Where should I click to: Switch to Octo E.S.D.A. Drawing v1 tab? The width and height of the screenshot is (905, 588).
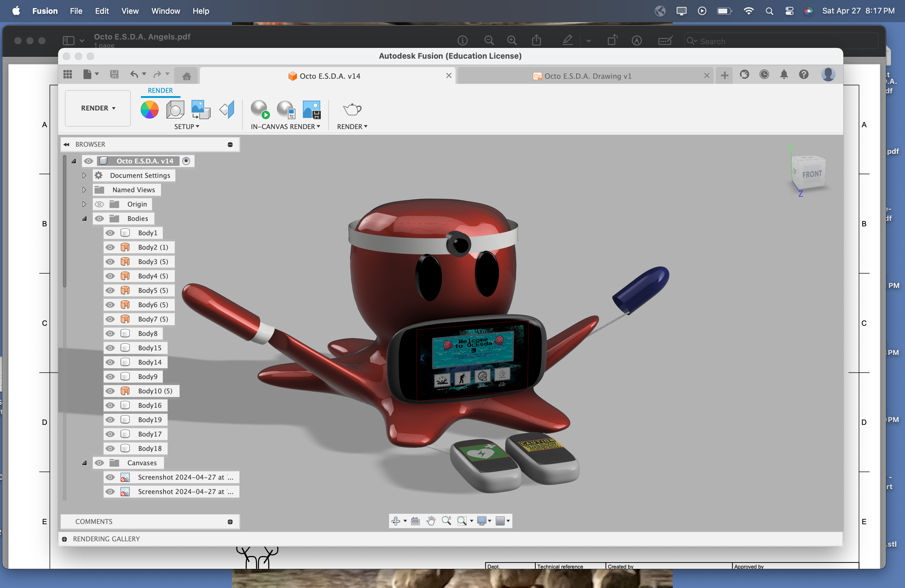pos(587,76)
